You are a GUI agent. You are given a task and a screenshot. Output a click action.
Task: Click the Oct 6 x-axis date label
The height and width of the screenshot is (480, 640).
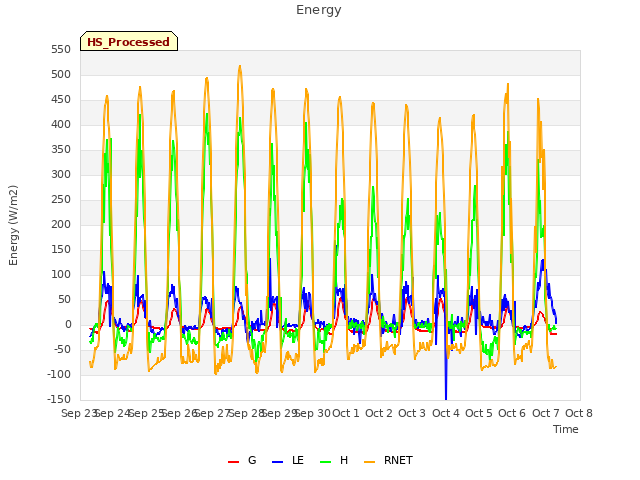[512, 413]
